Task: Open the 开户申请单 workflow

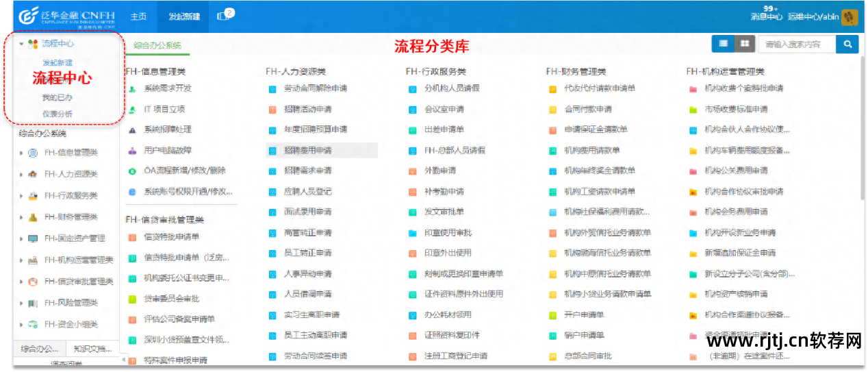Action: coord(584,315)
